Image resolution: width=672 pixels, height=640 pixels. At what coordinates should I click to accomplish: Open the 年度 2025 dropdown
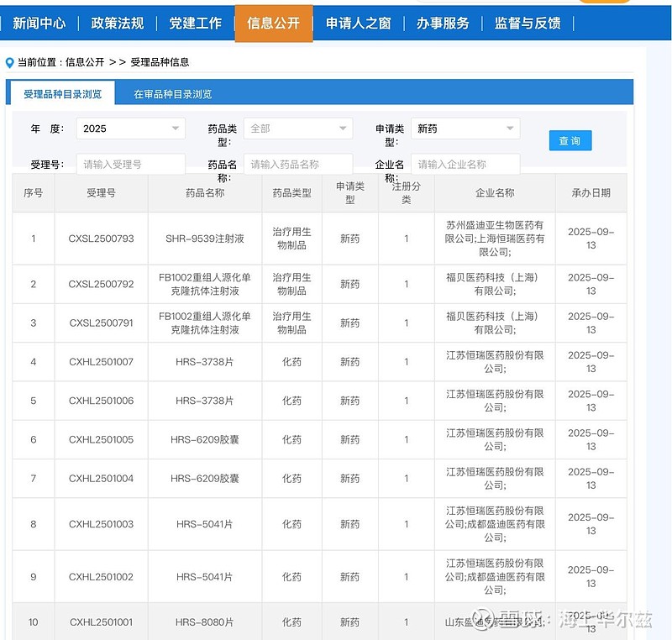(x=130, y=129)
